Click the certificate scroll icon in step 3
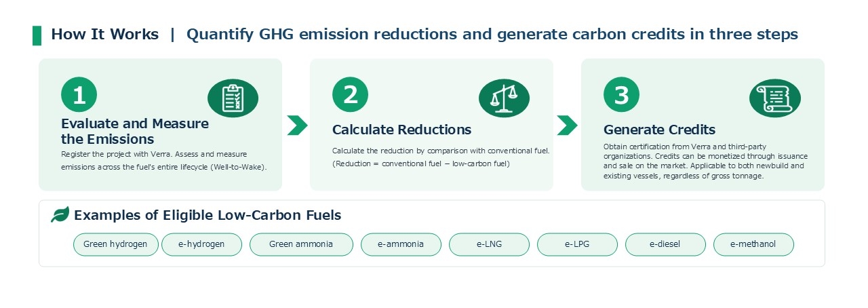The image size is (868, 308). click(775, 98)
